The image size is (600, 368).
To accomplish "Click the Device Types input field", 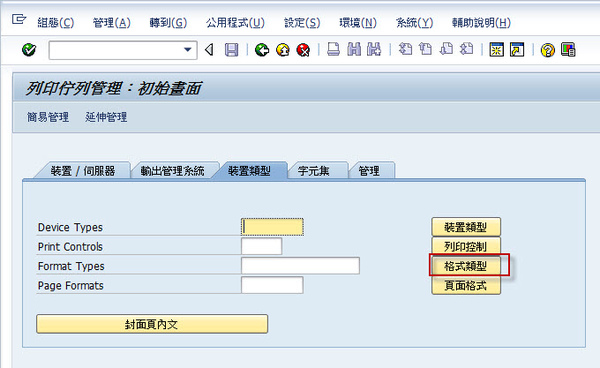I will point(272,227).
